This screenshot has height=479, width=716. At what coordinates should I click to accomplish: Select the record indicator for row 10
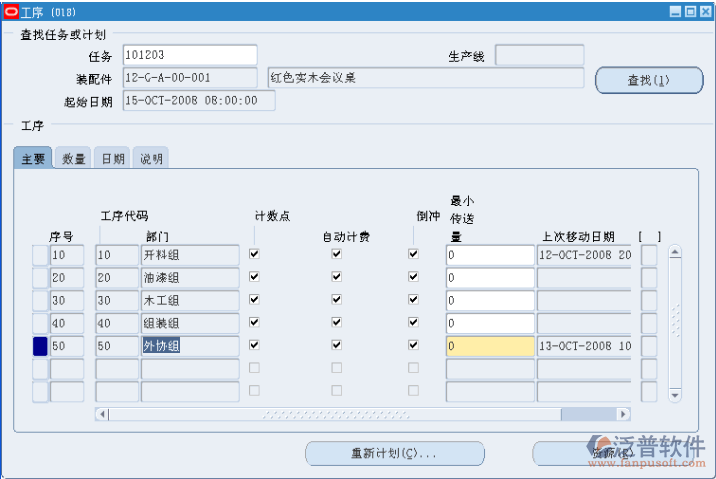tap(40, 255)
